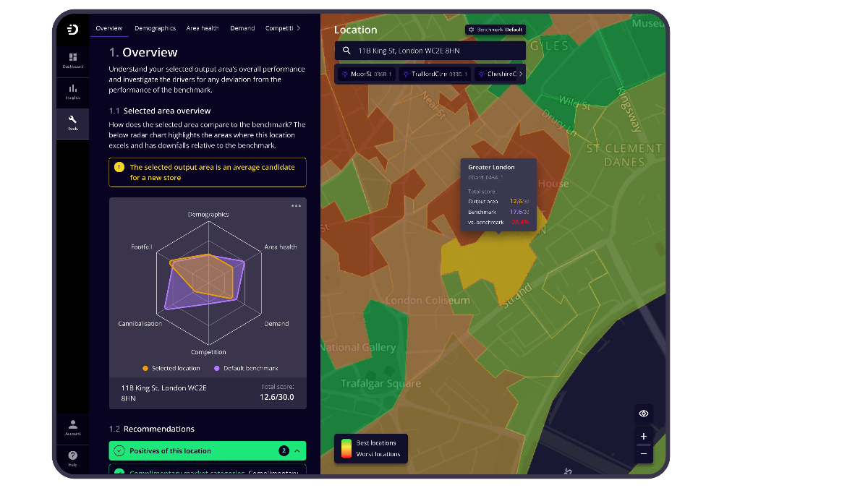The height and width of the screenshot is (488, 868).
Task: Click the Benchmark score 17.6 in tooltip
Action: click(519, 212)
